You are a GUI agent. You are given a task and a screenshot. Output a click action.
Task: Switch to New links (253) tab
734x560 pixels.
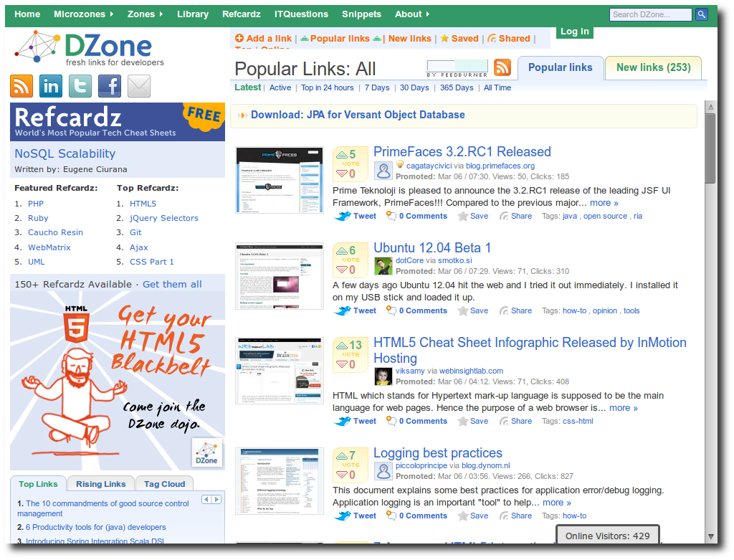(x=653, y=67)
